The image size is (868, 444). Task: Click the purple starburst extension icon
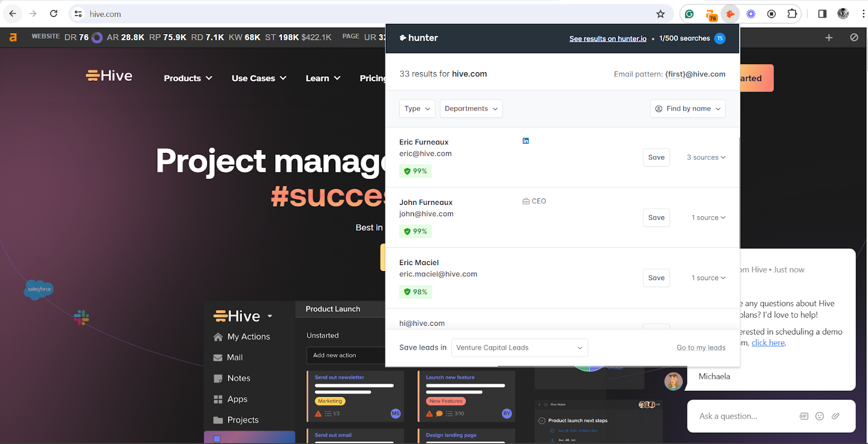(751, 14)
